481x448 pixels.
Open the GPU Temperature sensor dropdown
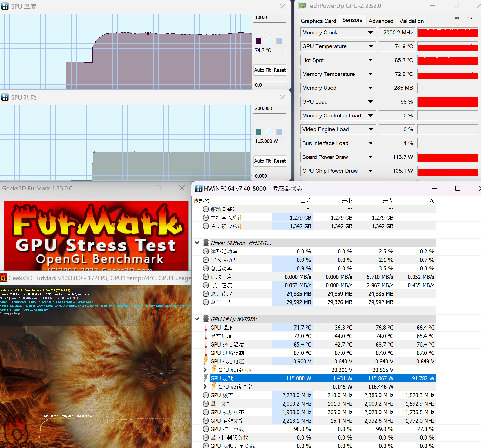point(370,46)
